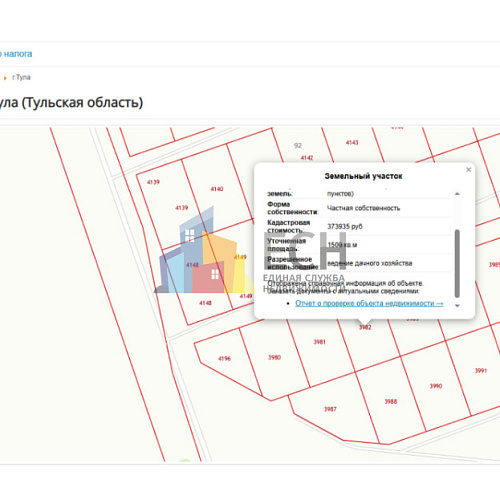500x500 pixels.
Task: Select the ведение дачного хозяйства value
Action: pyautogui.click(x=370, y=263)
